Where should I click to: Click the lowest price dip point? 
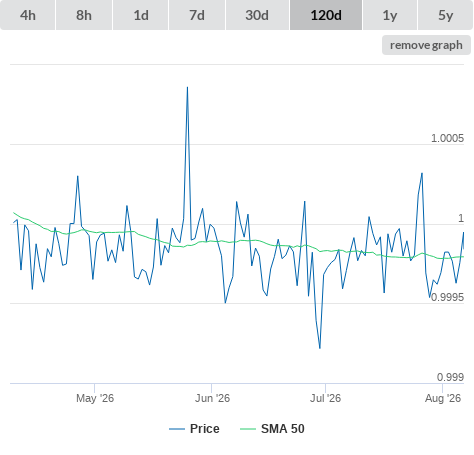pos(320,348)
